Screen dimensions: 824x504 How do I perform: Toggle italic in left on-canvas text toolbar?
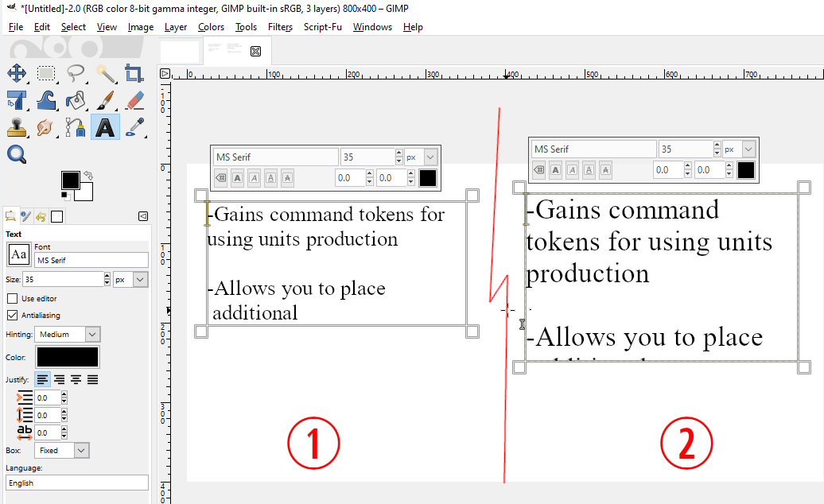click(255, 178)
